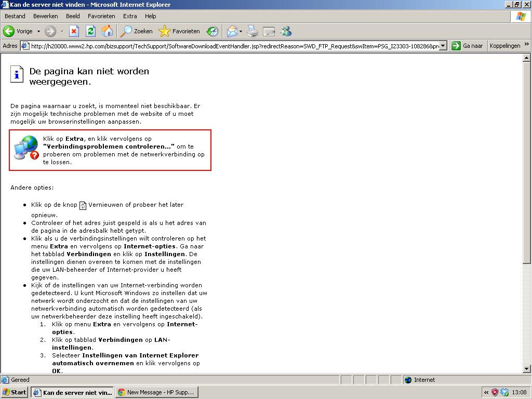
Task: Expand the Koppelingen chevron overflow
Action: tap(527, 44)
